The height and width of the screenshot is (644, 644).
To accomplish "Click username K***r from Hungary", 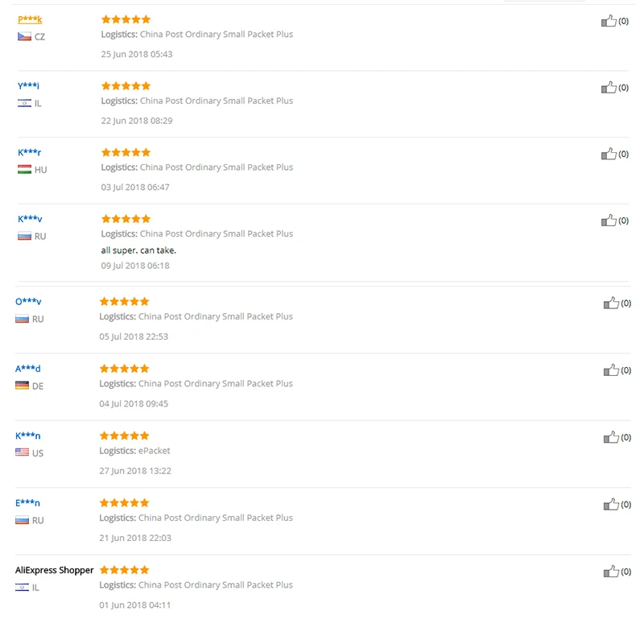I will click(29, 152).
